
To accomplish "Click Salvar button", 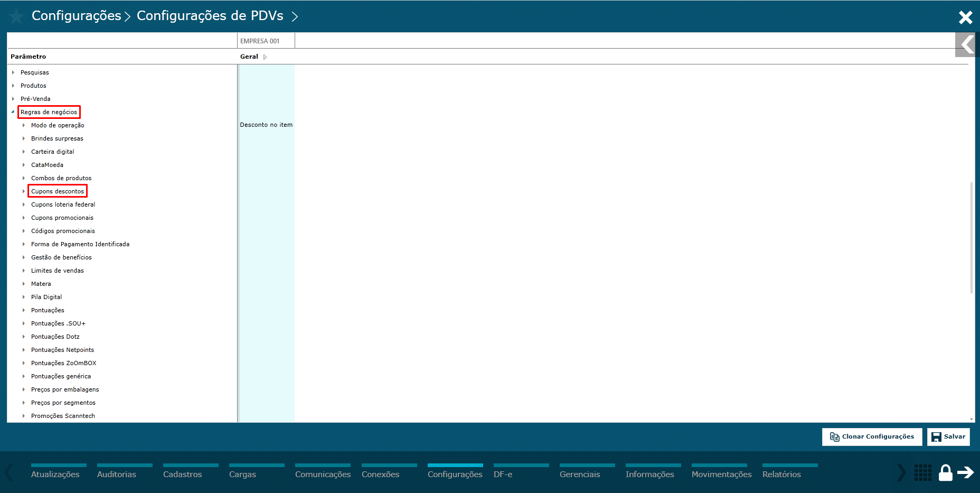I will 948,436.
